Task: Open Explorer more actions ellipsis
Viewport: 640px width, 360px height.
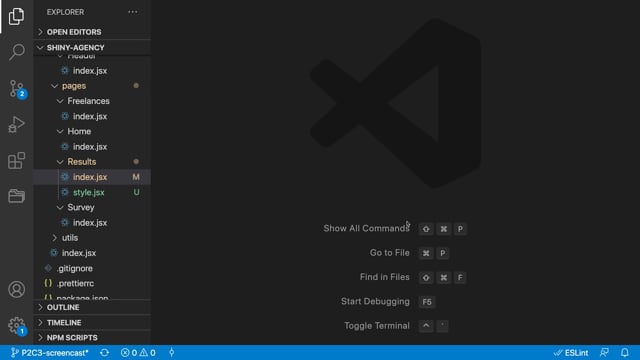Action: coord(133,12)
